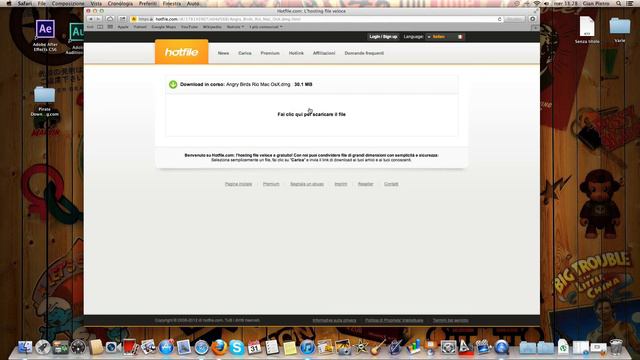Reload the page with the address bar arrow
This screenshot has width=640, height=360.
(499, 19)
